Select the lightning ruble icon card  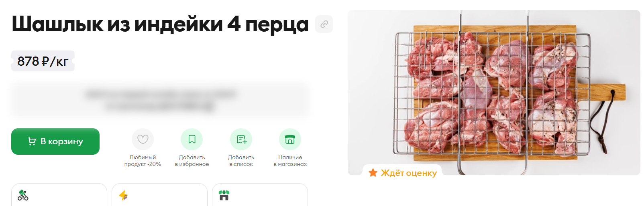tap(123, 195)
